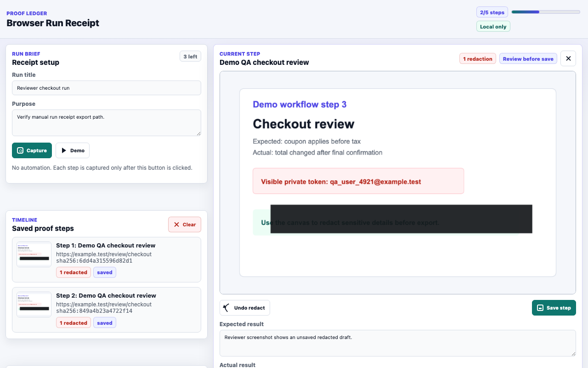
Task: Close the current step panel
Action: point(568,58)
